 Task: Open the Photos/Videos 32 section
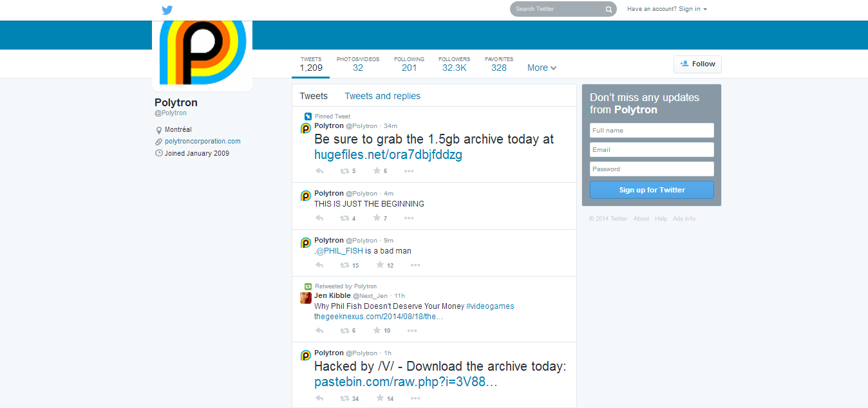[x=357, y=64]
